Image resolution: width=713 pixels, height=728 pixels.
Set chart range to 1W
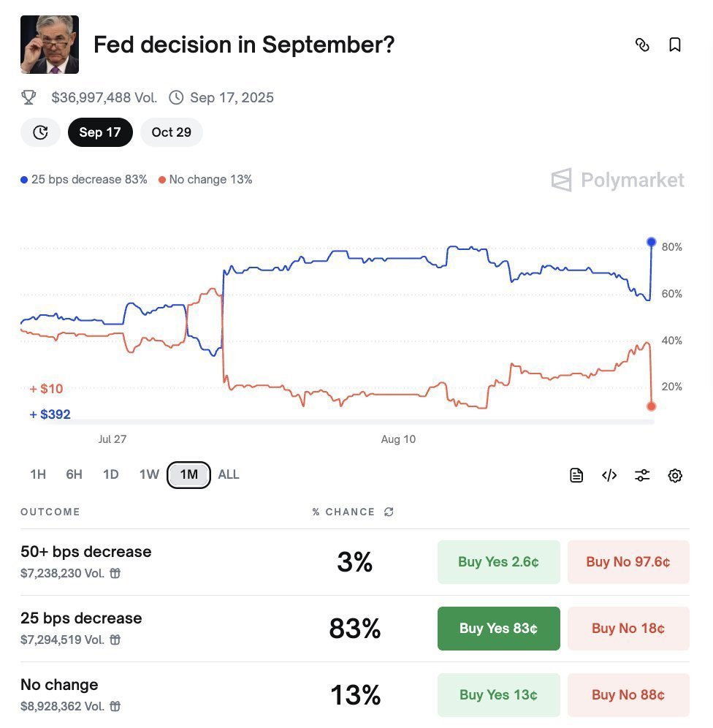149,475
